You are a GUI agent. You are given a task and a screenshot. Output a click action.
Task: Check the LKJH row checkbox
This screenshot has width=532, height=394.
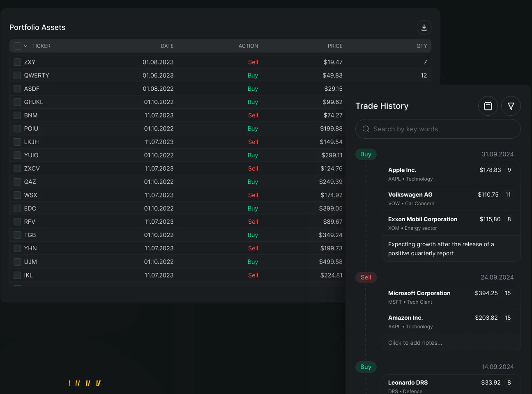click(17, 142)
